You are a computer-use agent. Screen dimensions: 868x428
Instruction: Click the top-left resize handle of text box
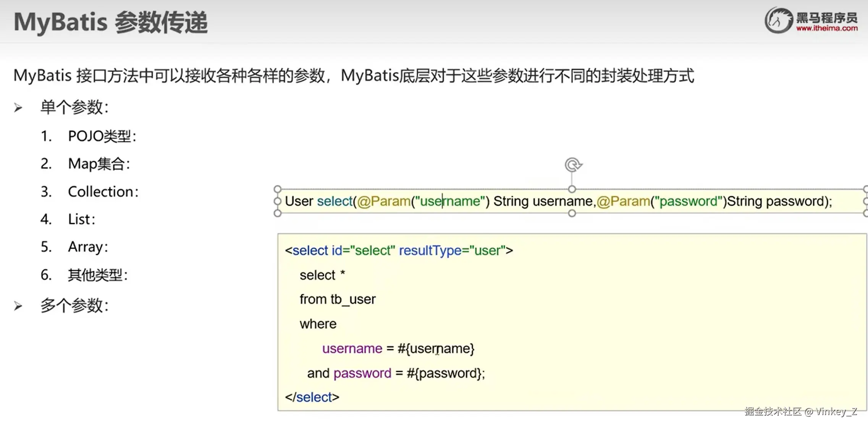click(278, 189)
